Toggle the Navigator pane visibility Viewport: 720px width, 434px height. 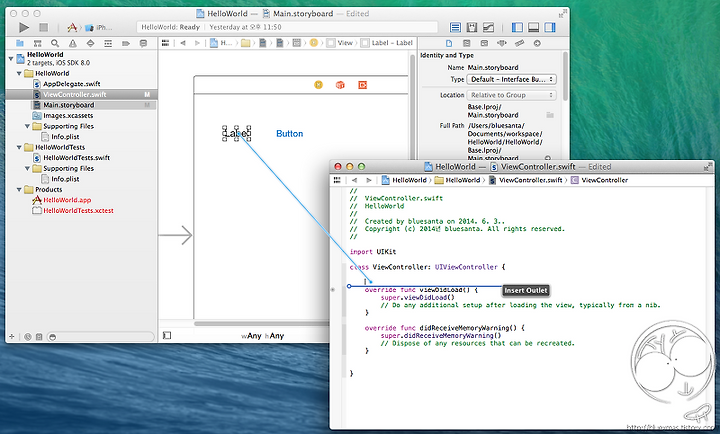click(x=517, y=28)
